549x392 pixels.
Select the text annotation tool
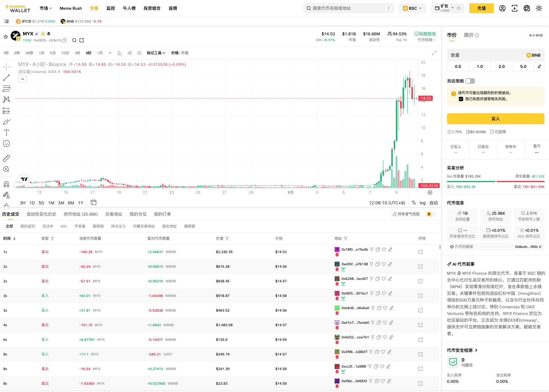coord(6,132)
